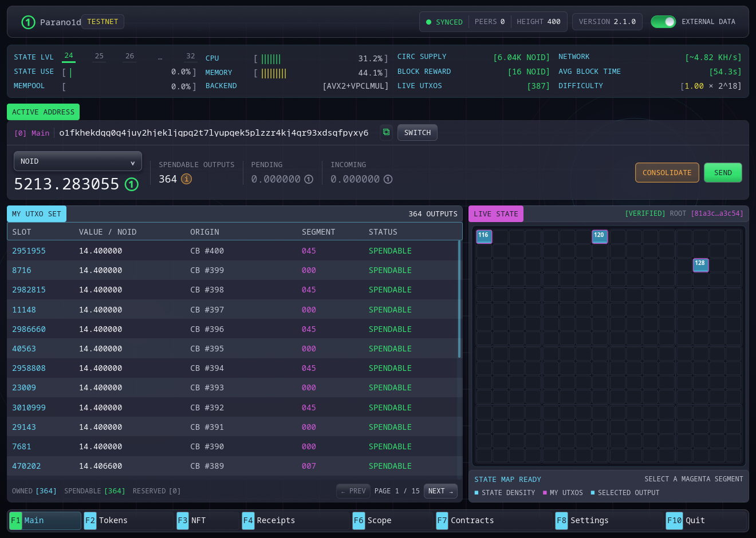Image resolution: width=756 pixels, height=538 pixels.
Task: Switch to the F1 Main view
Action: [45, 520]
